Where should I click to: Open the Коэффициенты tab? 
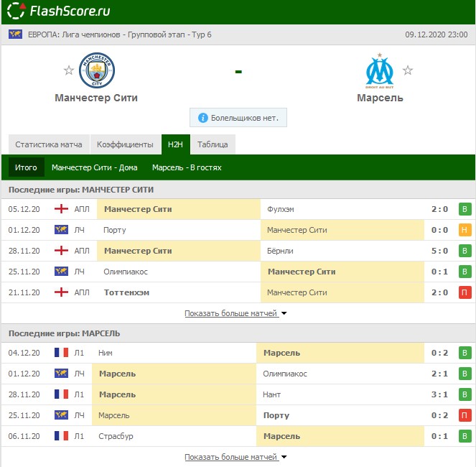coord(125,144)
